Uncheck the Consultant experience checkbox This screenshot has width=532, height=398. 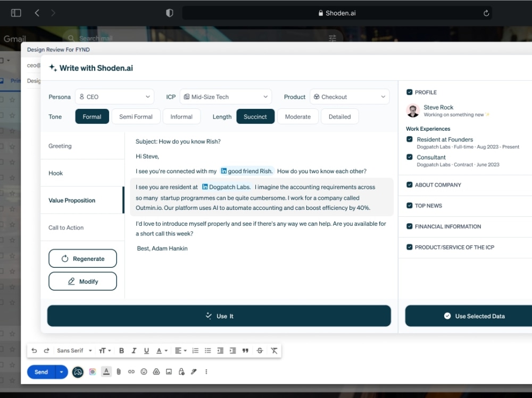point(410,157)
